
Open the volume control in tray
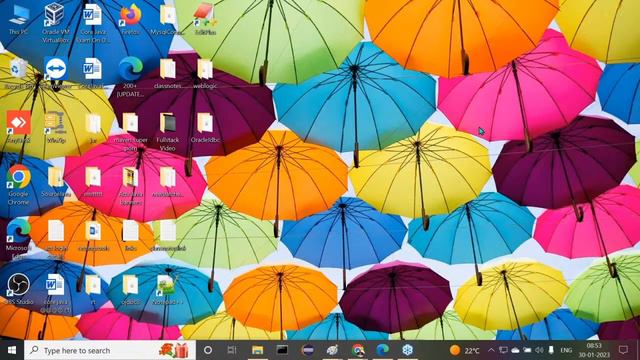pyautogui.click(x=539, y=350)
